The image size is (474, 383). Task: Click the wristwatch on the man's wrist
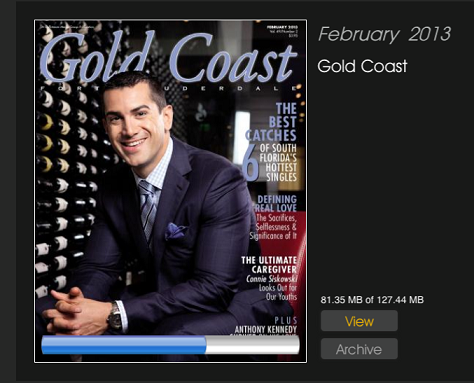click(114, 316)
